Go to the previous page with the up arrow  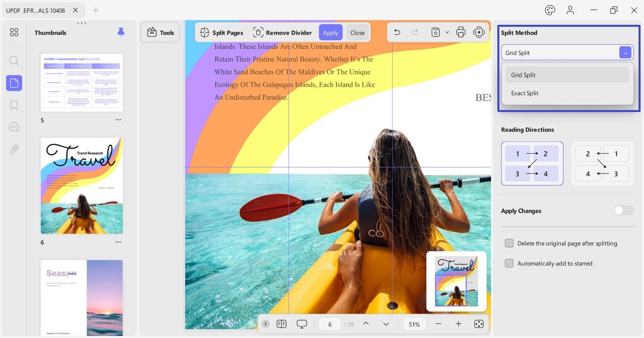(366, 324)
